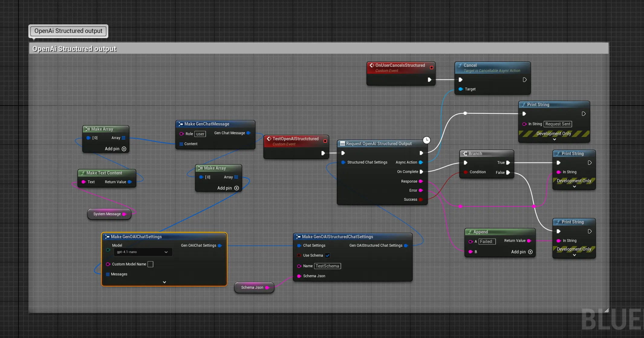
Task: Toggle the Custom Model Name checkbox
Action: (x=150, y=264)
